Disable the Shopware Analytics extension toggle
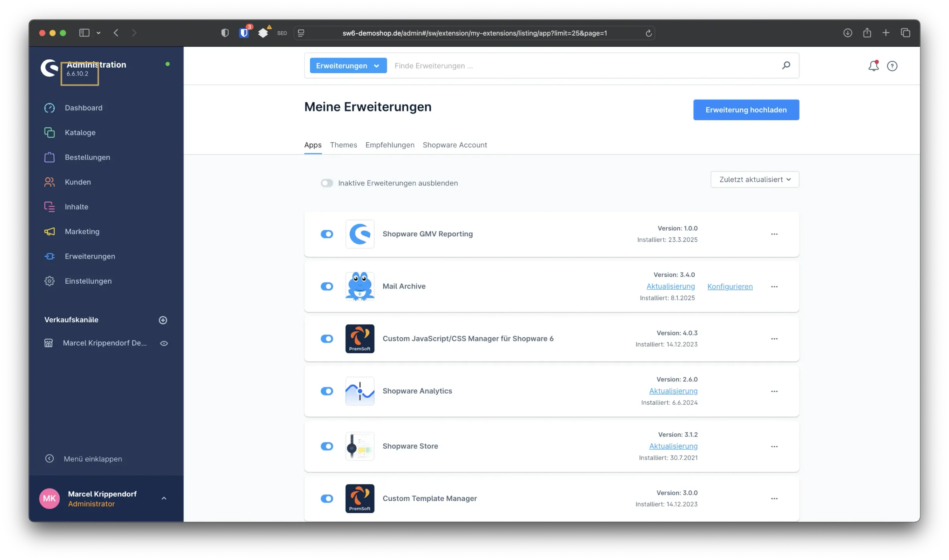The height and width of the screenshot is (560, 949). pyautogui.click(x=327, y=391)
